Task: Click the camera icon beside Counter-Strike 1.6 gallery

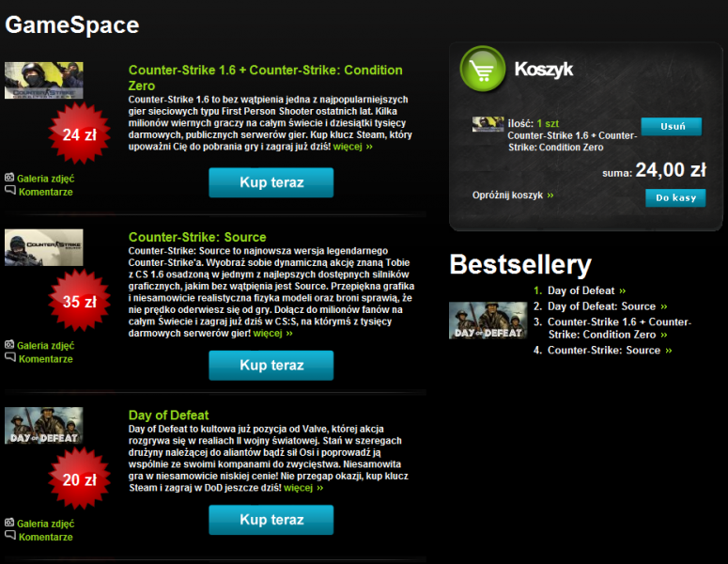Action: click(9, 178)
